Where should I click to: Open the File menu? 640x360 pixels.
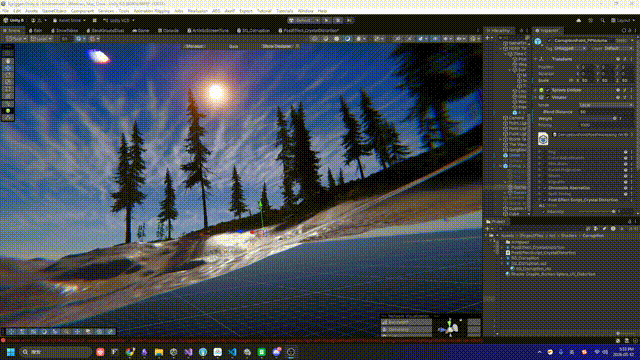point(5,11)
